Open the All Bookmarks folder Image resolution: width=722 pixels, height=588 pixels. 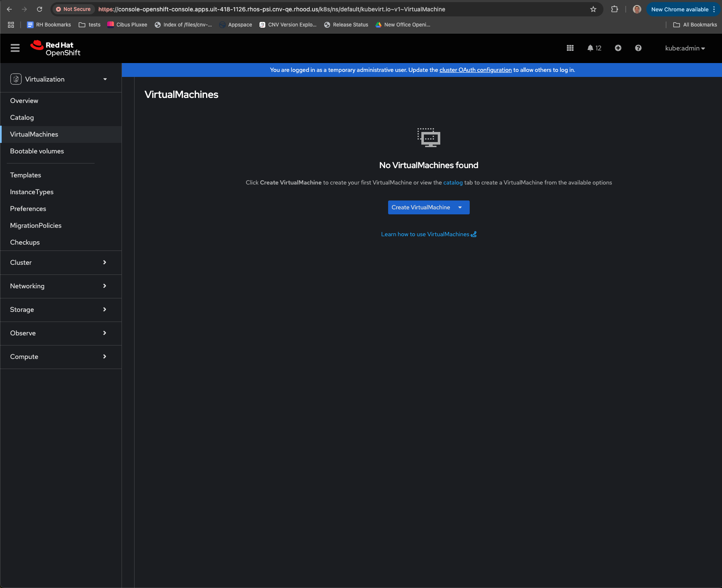tap(695, 25)
